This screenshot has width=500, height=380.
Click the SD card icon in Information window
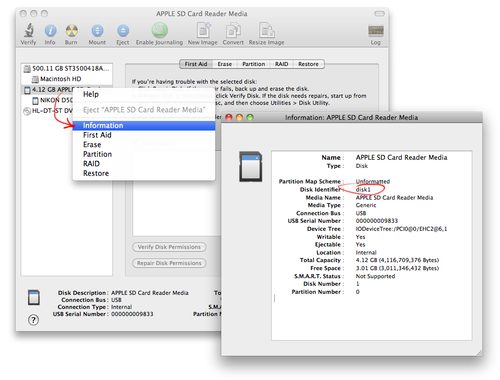(x=251, y=166)
